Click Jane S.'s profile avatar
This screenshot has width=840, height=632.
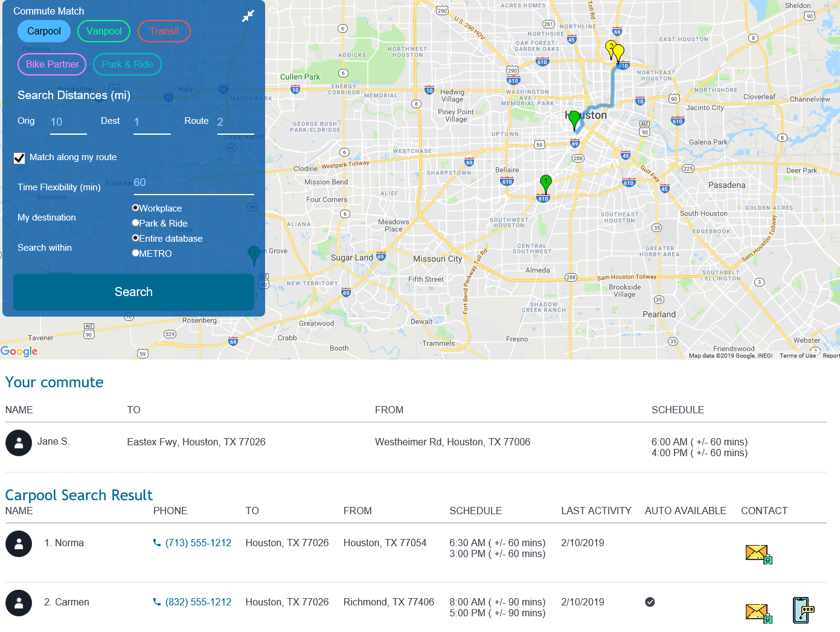tap(19, 442)
